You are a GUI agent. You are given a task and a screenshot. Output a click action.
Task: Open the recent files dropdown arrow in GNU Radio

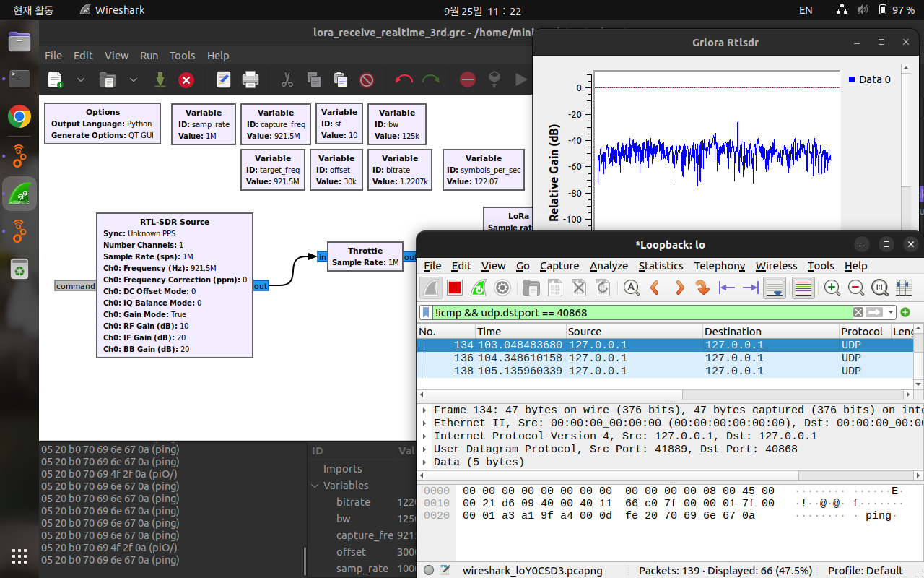click(134, 79)
